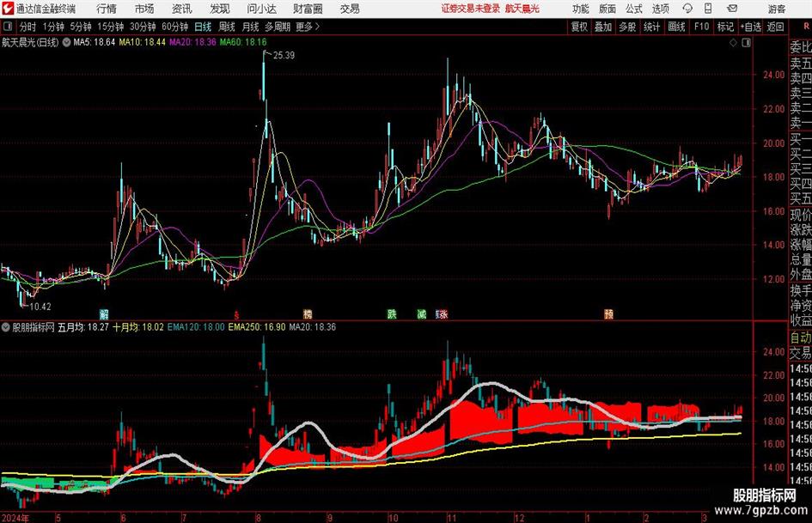The image size is (812, 523).
Task: Select the 月线 monthly period tab
Action: (x=250, y=27)
